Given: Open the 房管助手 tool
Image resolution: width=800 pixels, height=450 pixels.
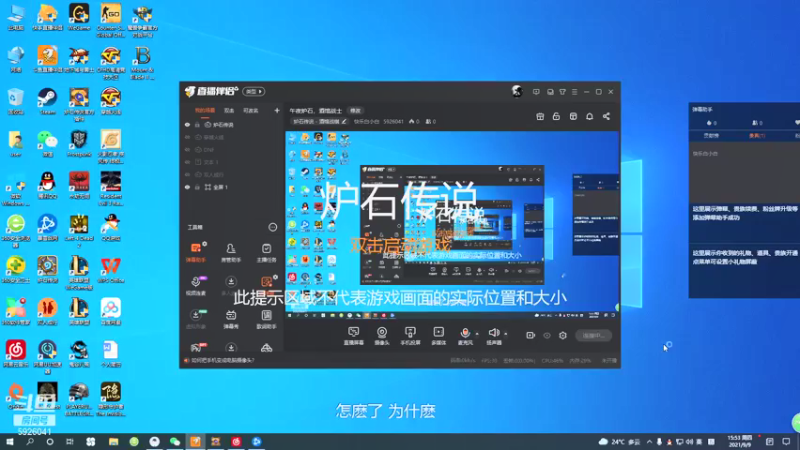Looking at the screenshot, I should click(231, 252).
